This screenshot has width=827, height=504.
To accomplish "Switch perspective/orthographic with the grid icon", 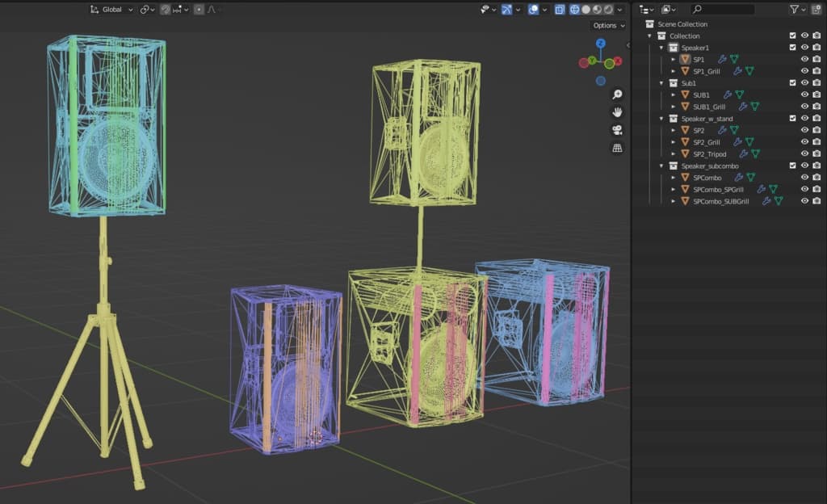I will tap(617, 149).
